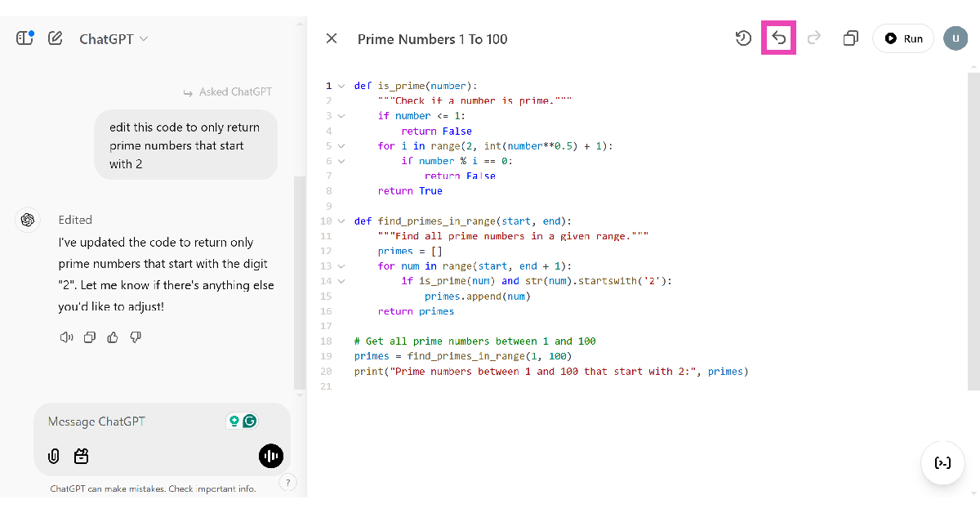
Task: Start voice mode button
Action: pyautogui.click(x=271, y=456)
